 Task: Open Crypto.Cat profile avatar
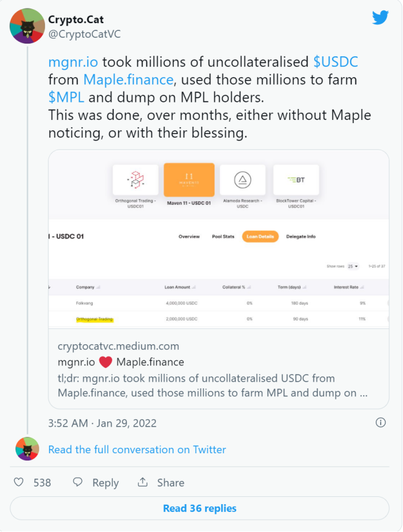(x=27, y=26)
